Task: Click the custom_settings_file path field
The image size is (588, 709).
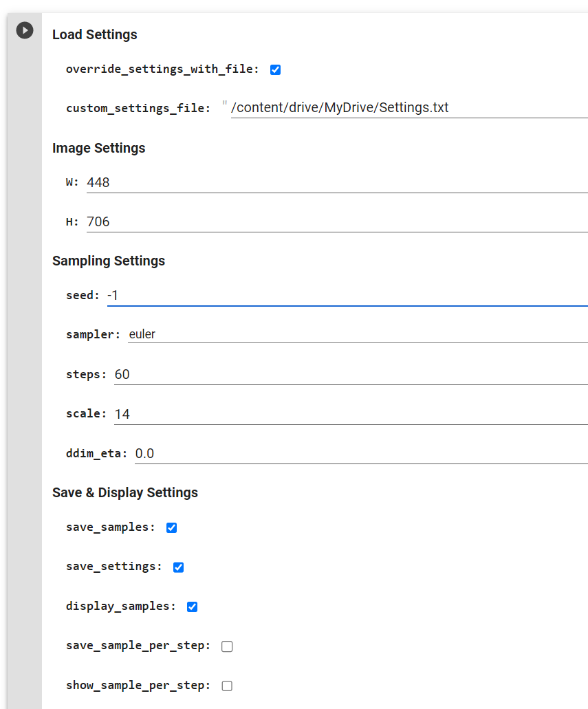Action: point(409,108)
